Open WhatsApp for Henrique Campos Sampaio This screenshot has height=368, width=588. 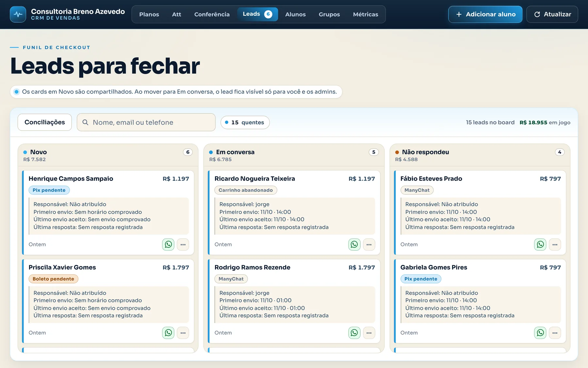pyautogui.click(x=168, y=244)
